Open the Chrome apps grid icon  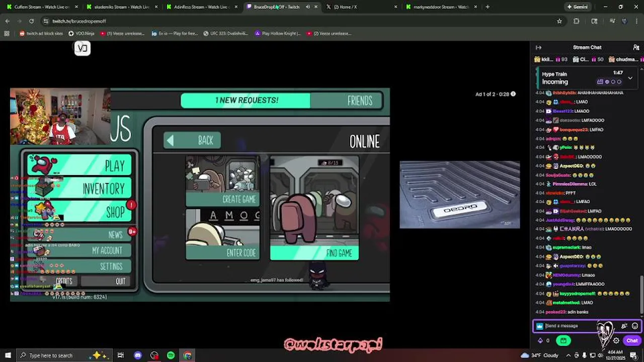click(7, 33)
